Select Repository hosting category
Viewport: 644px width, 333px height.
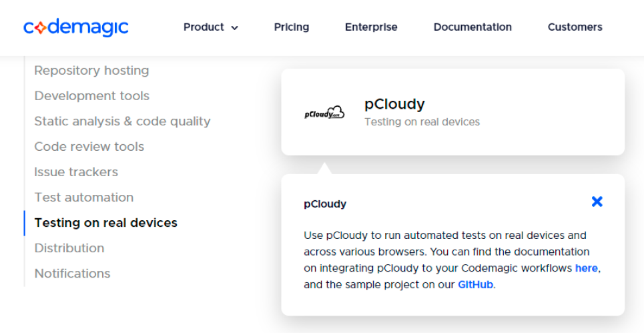(91, 71)
